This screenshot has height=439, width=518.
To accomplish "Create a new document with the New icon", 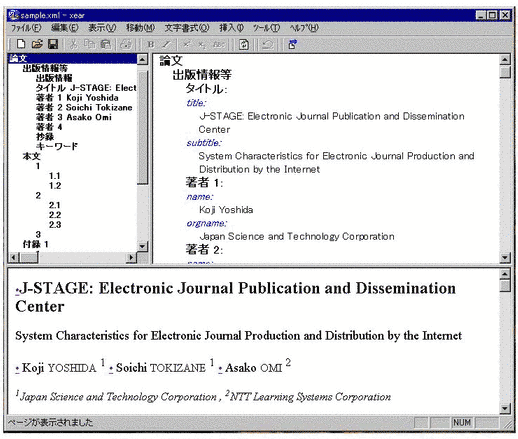I will pyautogui.click(x=21, y=44).
